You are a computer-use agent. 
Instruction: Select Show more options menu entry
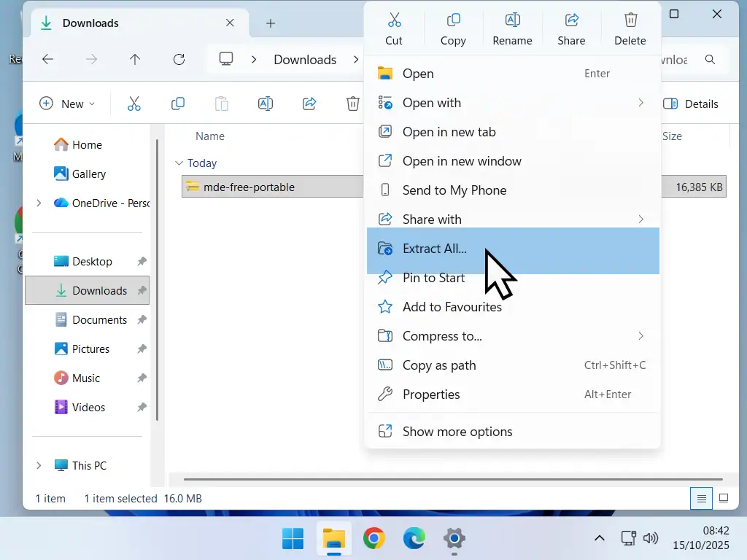point(457,432)
